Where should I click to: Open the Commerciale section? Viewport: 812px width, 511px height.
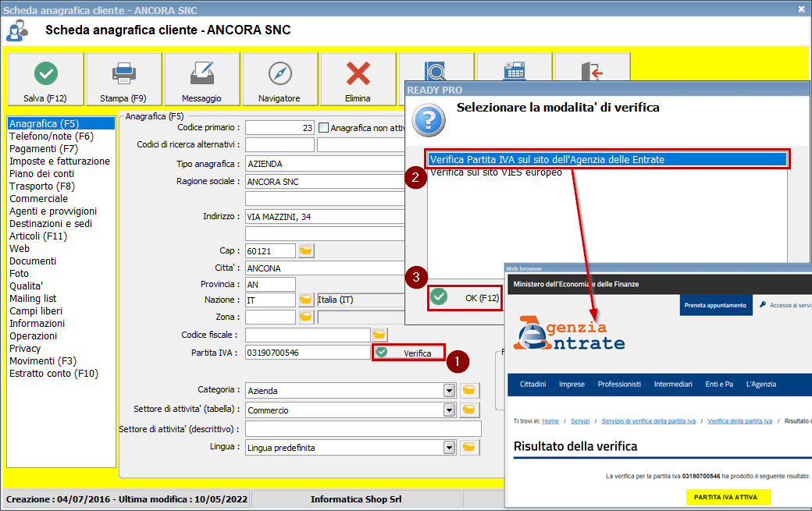pyautogui.click(x=38, y=199)
